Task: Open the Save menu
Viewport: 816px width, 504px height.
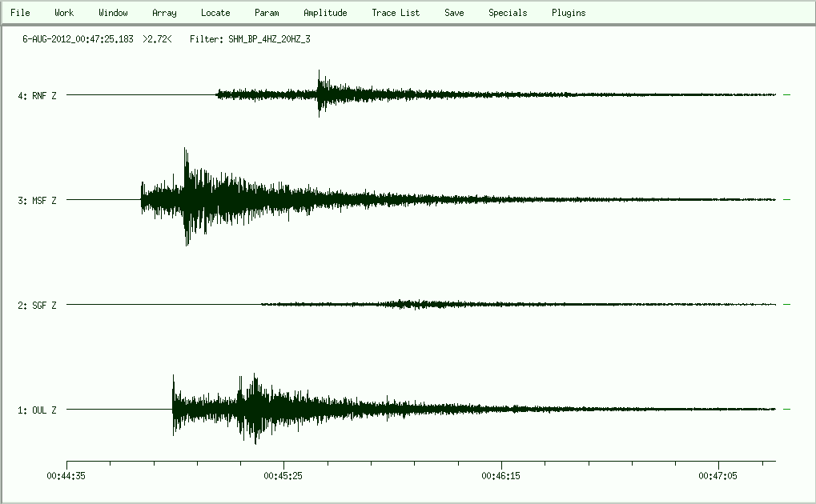Action: 454,13
